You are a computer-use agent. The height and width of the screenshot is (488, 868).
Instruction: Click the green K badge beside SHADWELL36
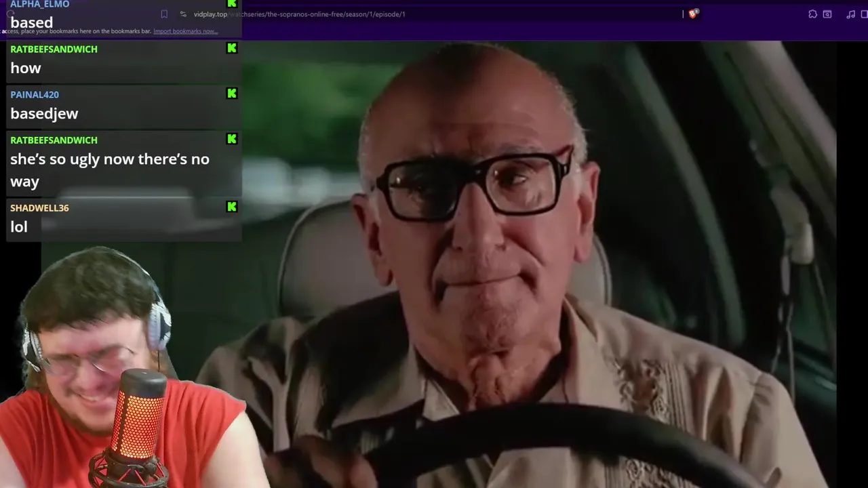(232, 207)
